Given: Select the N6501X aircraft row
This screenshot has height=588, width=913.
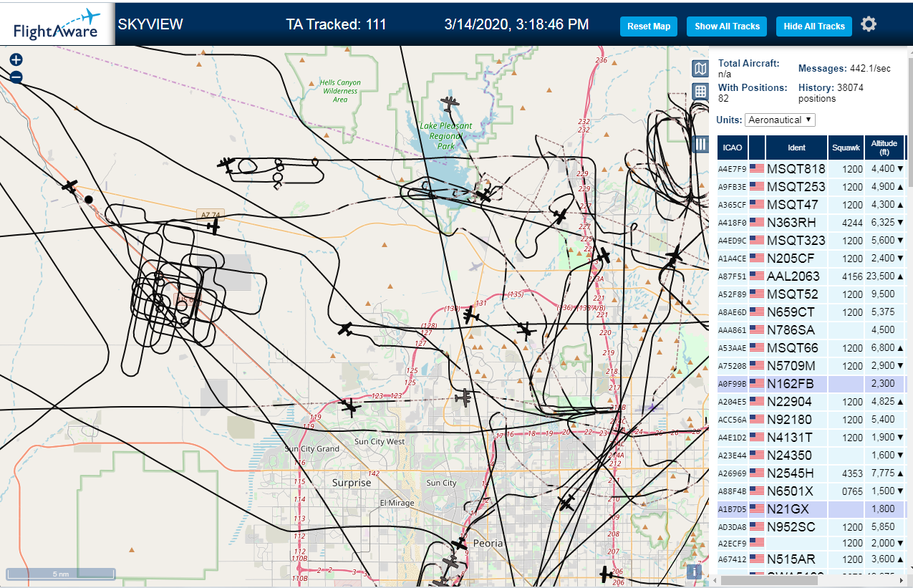Looking at the screenshot, I should tap(811, 491).
